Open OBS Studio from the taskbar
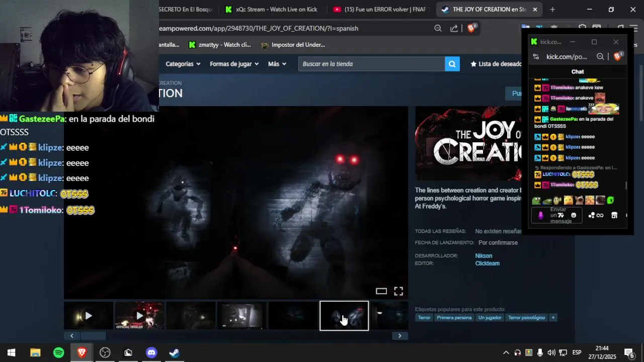 [x=105, y=352]
